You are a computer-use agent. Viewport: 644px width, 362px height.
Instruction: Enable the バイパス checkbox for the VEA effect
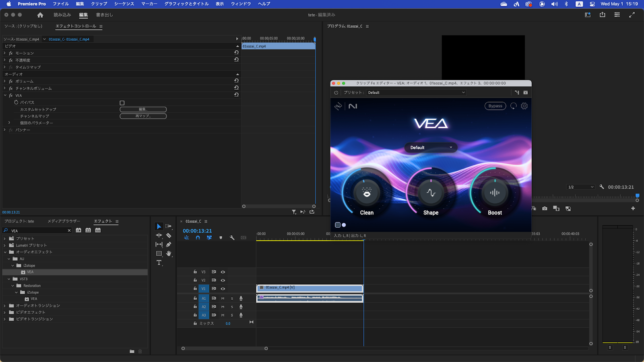pos(122,102)
